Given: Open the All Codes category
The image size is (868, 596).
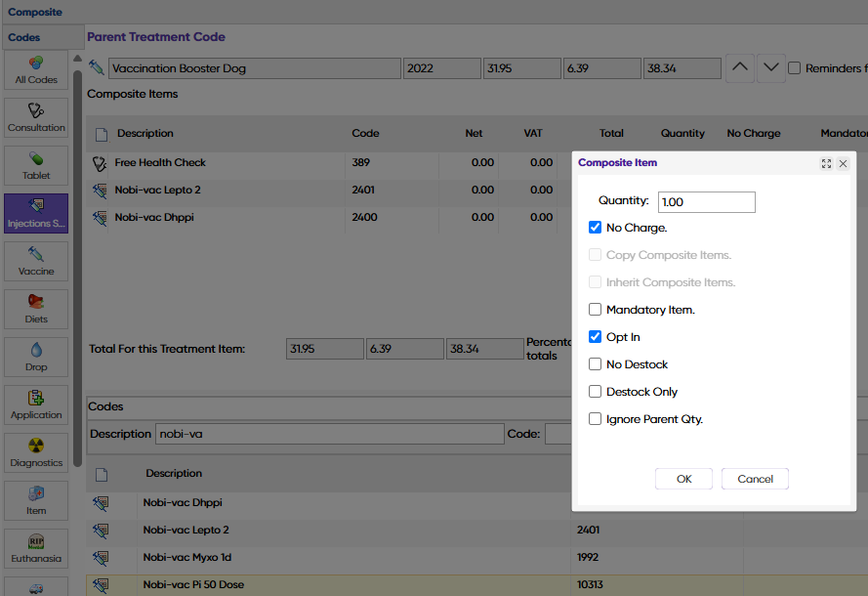Looking at the screenshot, I should [x=36, y=69].
